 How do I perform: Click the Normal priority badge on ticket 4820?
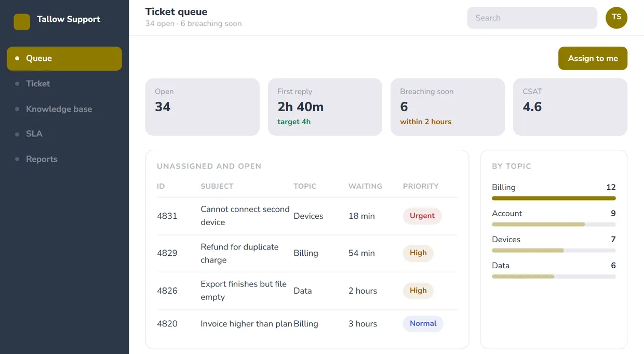[423, 323]
